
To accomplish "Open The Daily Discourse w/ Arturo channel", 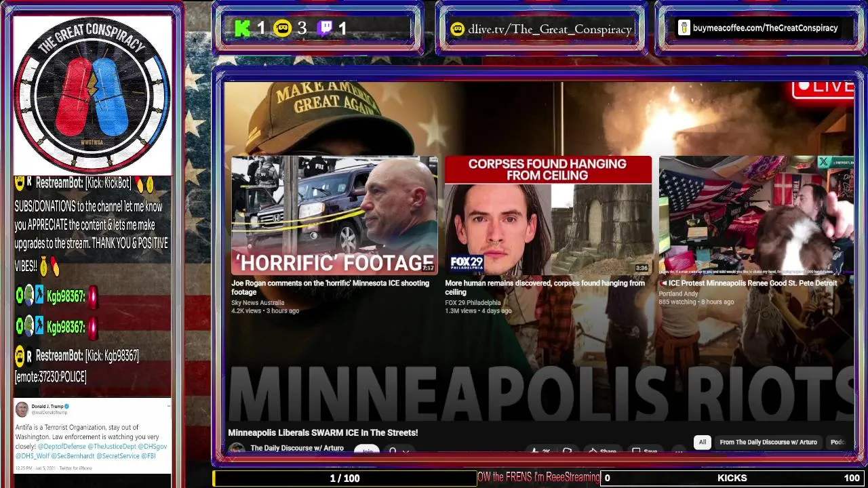I will tap(297, 448).
